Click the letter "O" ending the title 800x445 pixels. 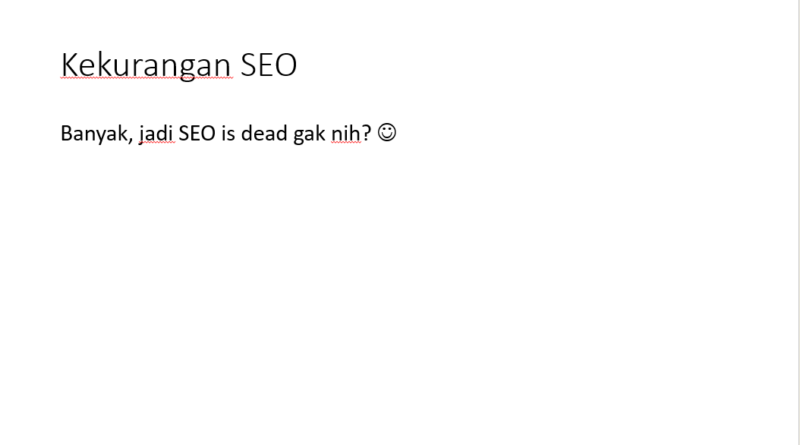[x=286, y=65]
